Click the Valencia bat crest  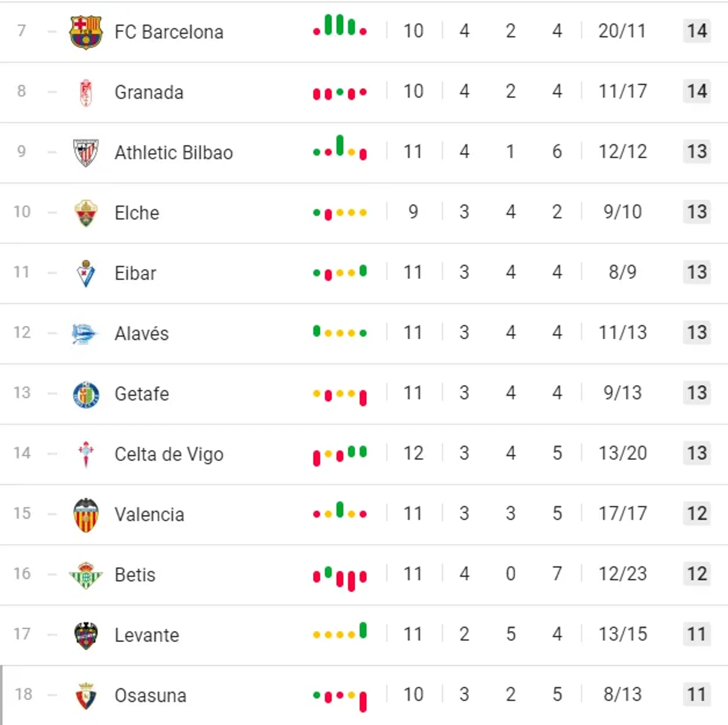tap(86, 515)
